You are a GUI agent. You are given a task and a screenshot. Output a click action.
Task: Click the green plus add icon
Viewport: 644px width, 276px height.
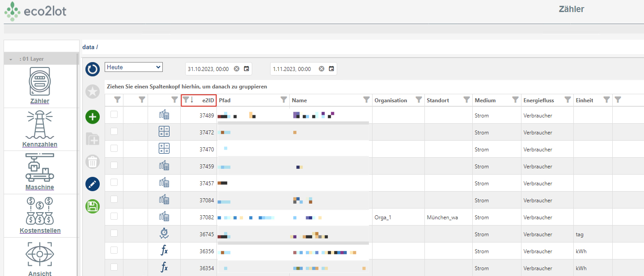click(x=93, y=117)
